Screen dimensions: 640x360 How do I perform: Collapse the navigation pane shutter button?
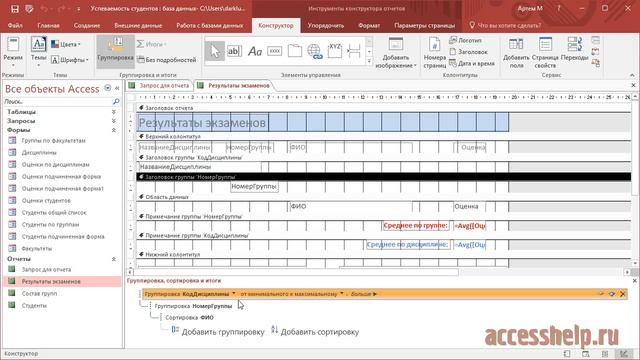tap(117, 88)
